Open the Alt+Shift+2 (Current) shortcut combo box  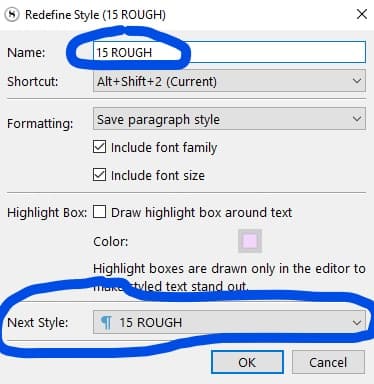pyautogui.click(x=229, y=81)
